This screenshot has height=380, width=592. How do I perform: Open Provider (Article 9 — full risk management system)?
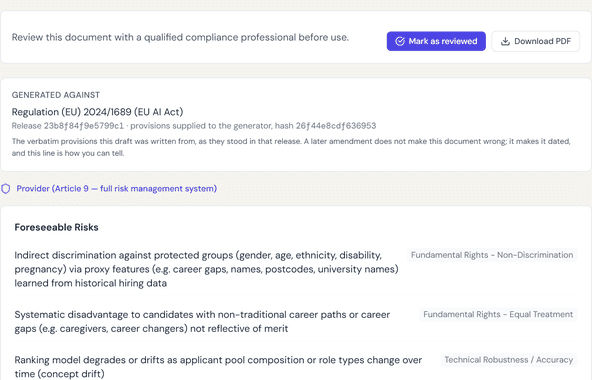pos(117,188)
